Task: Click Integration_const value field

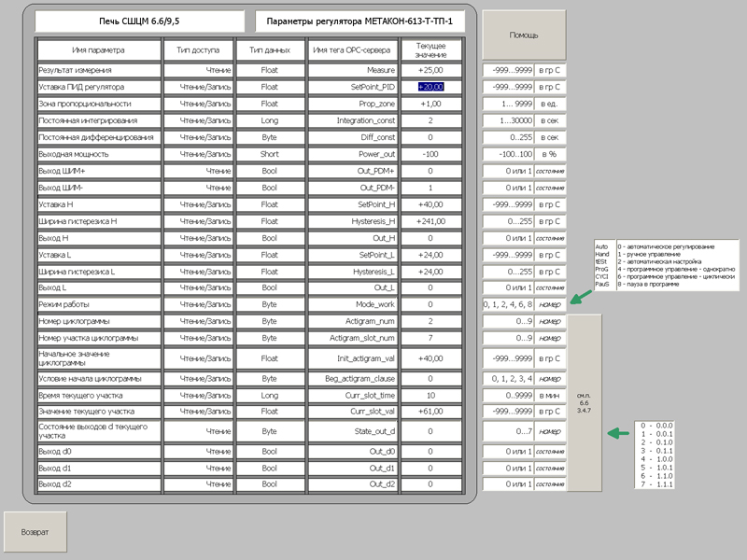Action: tap(431, 120)
